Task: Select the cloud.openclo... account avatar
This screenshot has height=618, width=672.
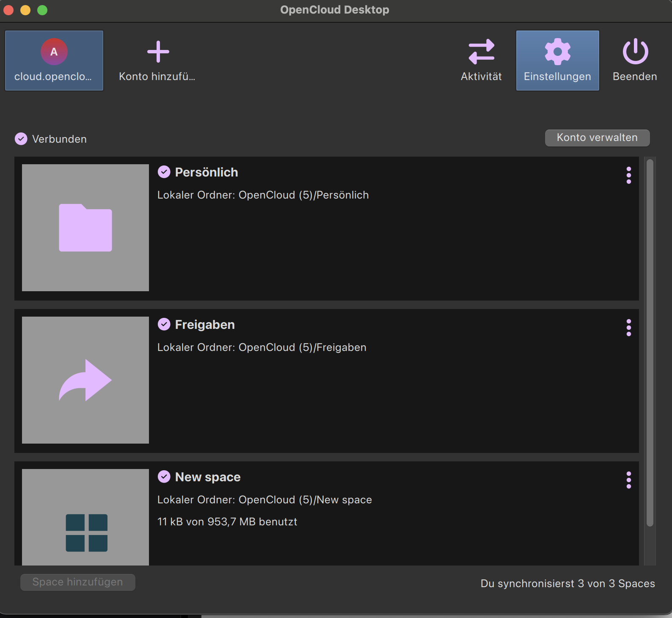Action: [x=54, y=52]
